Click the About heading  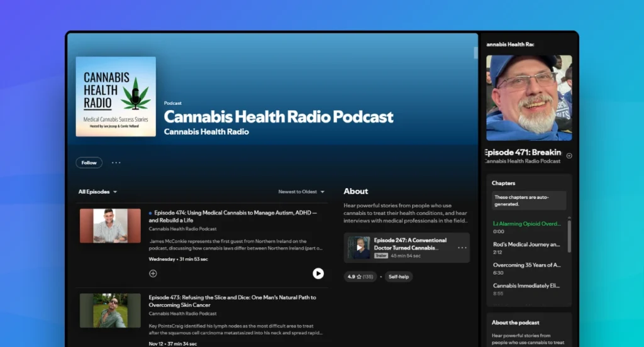[x=356, y=191]
